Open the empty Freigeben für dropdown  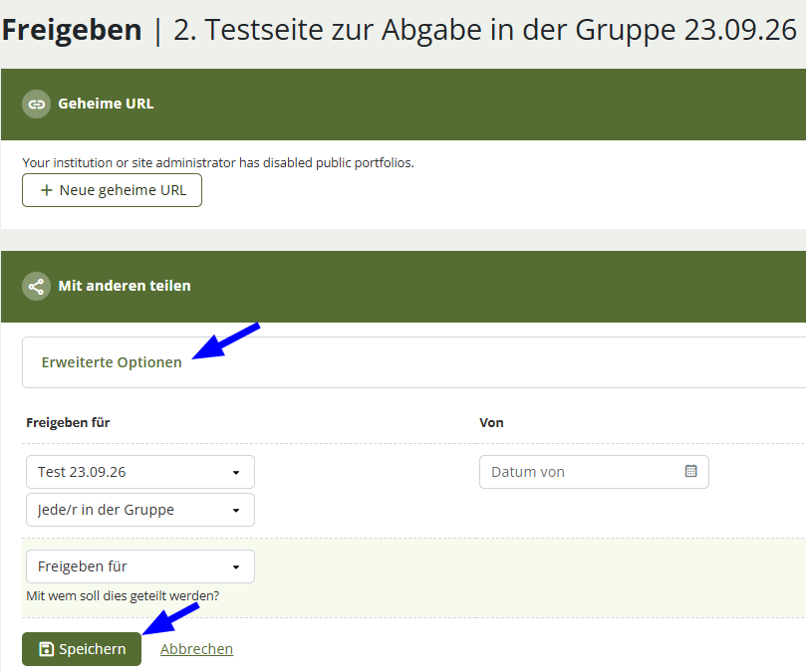140,566
